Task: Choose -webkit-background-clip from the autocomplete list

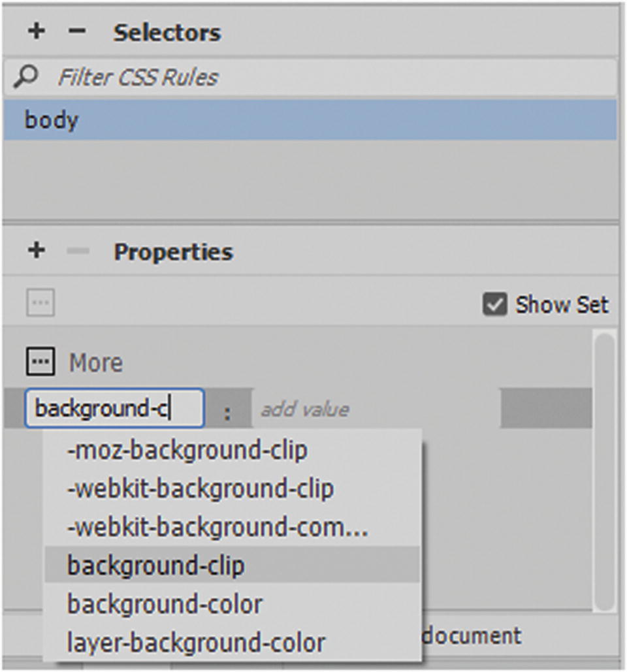Action: point(201,488)
